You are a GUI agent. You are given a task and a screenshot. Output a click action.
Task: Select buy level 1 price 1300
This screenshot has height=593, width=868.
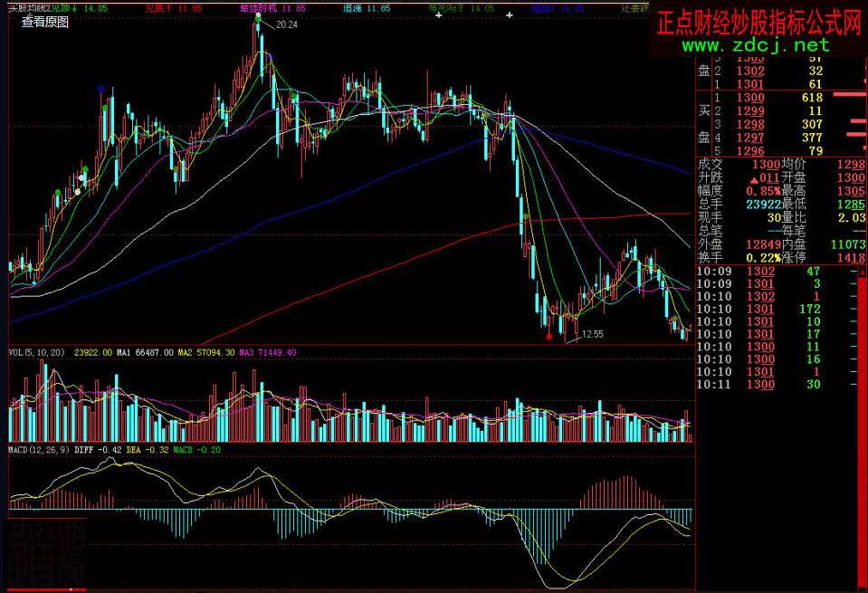click(752, 98)
